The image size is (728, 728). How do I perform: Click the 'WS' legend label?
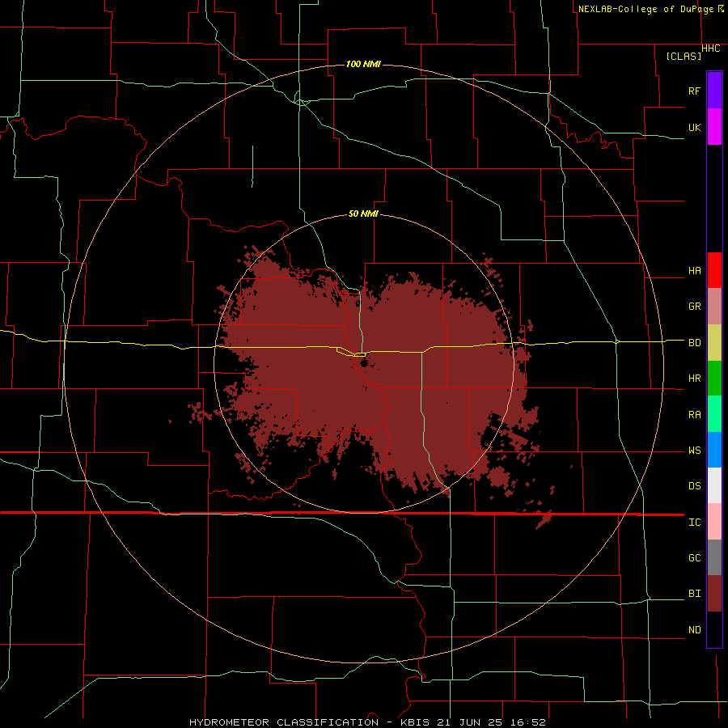point(694,451)
